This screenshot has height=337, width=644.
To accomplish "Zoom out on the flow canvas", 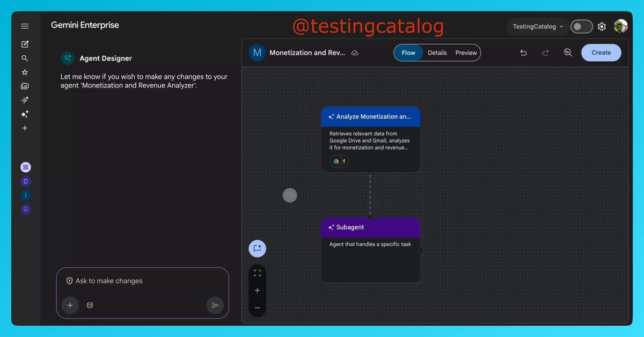I will (x=257, y=307).
